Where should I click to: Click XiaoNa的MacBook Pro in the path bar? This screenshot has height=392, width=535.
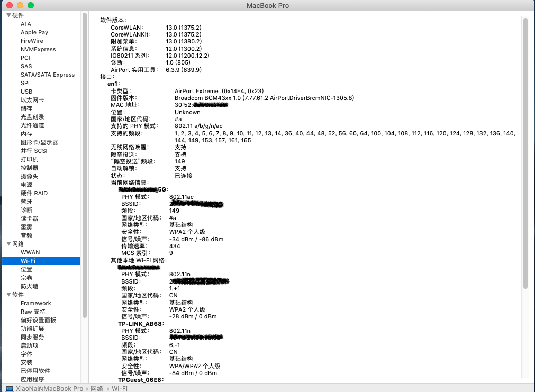coord(49,389)
